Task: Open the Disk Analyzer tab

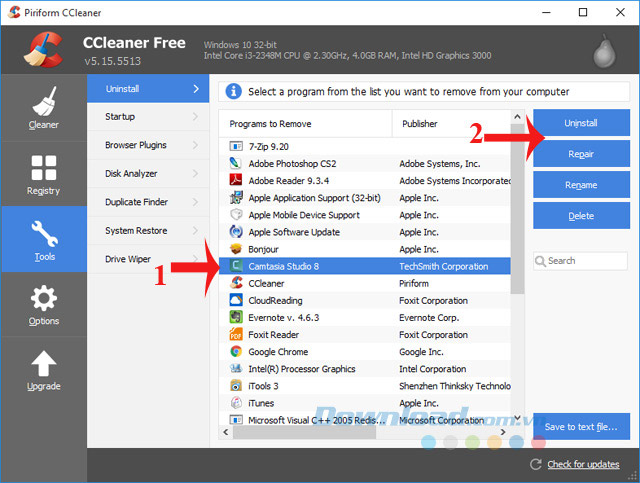Action: click(x=148, y=174)
